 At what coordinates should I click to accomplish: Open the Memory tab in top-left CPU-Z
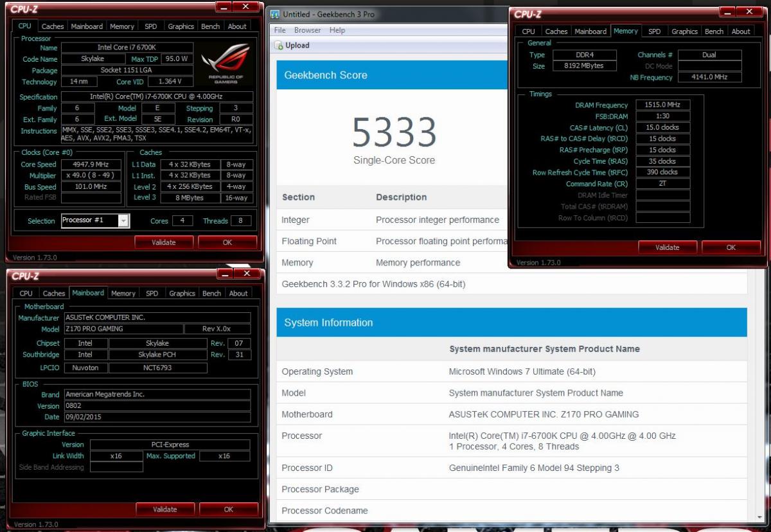pyautogui.click(x=122, y=26)
